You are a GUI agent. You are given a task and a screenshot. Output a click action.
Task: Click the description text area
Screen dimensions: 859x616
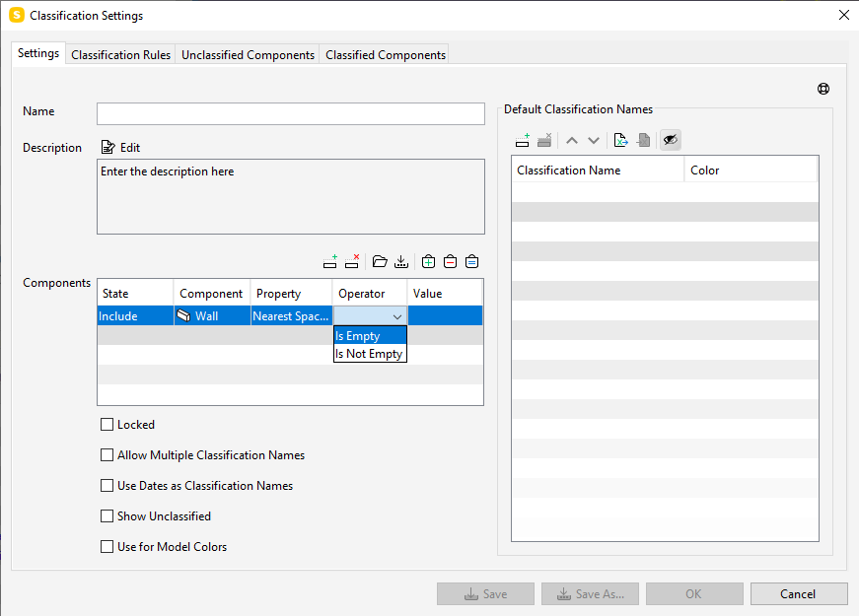291,196
